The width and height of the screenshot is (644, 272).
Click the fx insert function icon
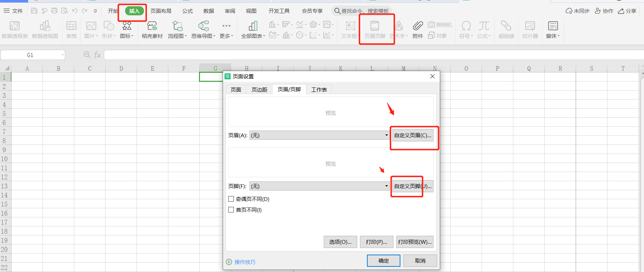coord(97,55)
